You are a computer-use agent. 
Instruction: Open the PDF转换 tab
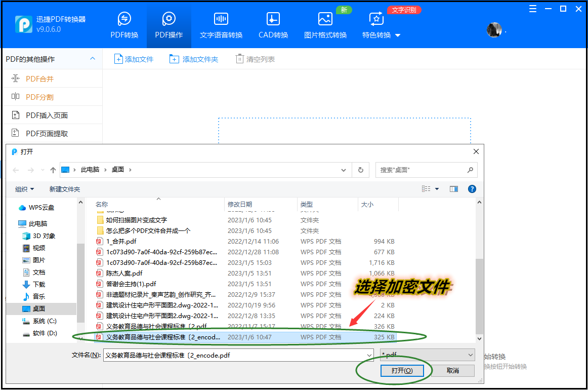(x=124, y=25)
